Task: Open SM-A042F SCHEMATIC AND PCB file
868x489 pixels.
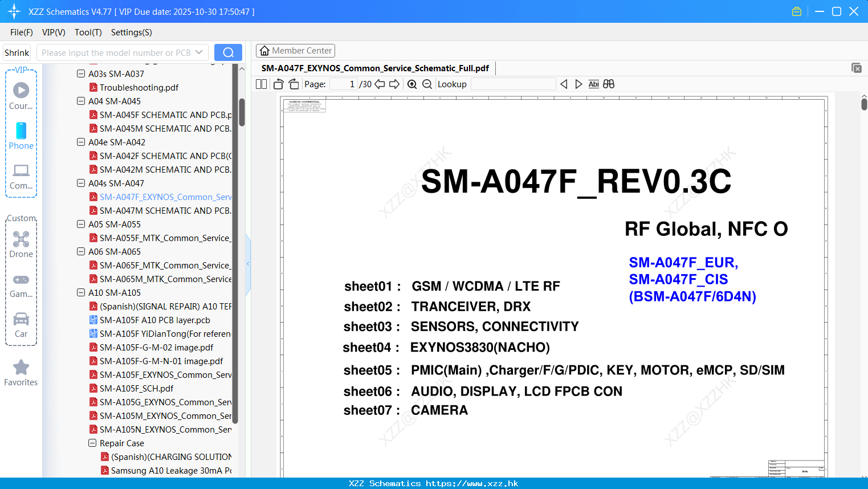Action: click(161, 156)
